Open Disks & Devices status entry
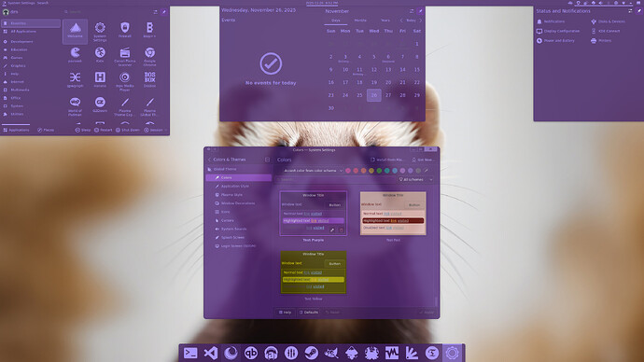Image resolution: width=644 pixels, height=362 pixels. [x=608, y=21]
